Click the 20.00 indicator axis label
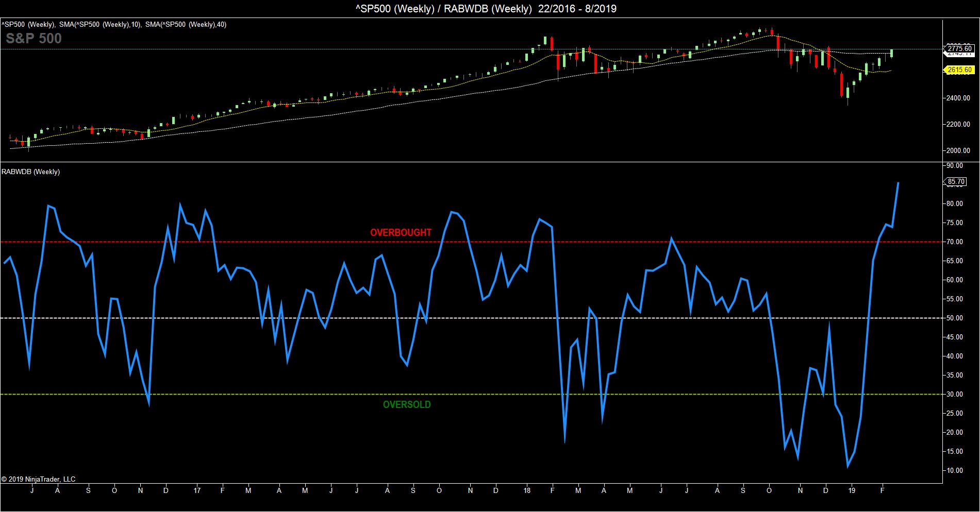The height and width of the screenshot is (512, 980). tap(955, 432)
